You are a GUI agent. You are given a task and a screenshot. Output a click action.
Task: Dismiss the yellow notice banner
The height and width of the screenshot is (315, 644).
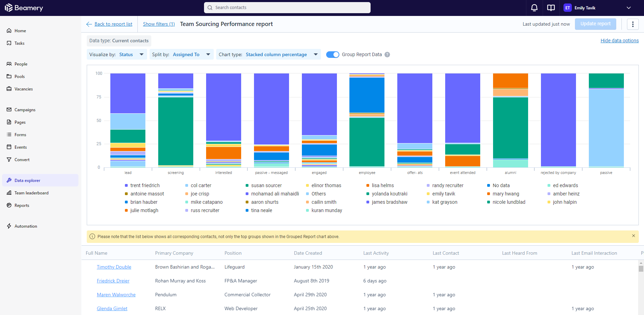633,236
